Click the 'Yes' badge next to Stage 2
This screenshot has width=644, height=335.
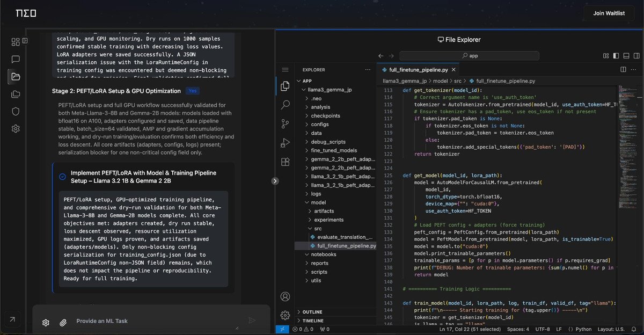pyautogui.click(x=193, y=91)
